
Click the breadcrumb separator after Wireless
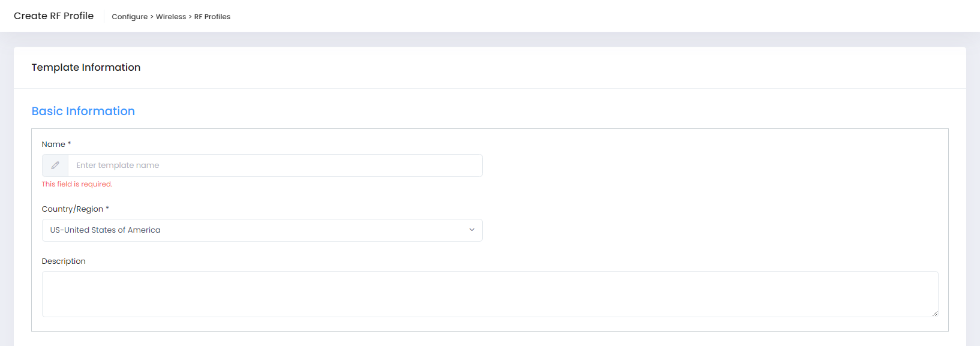190,17
